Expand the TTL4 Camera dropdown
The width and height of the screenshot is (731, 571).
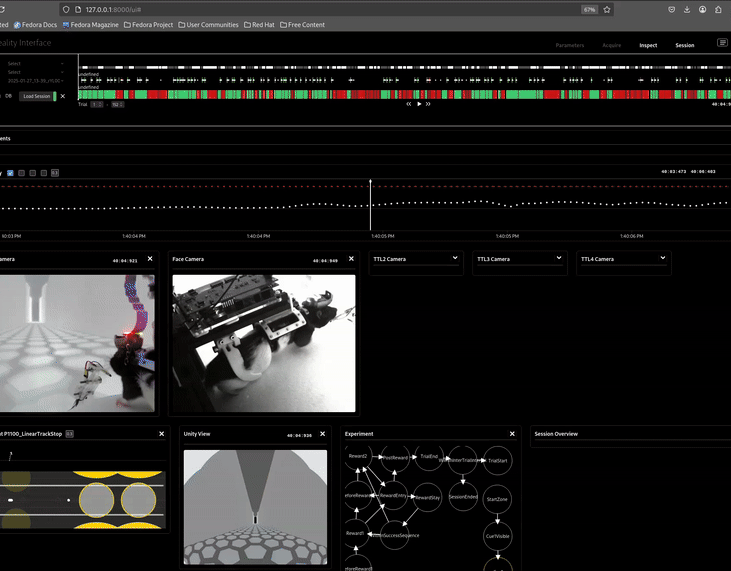click(x=662, y=258)
